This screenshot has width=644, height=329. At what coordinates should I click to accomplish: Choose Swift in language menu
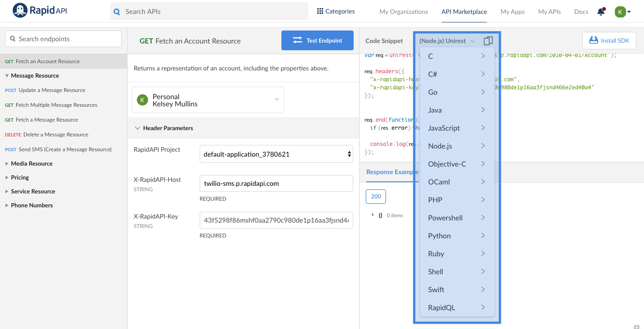[457, 290]
